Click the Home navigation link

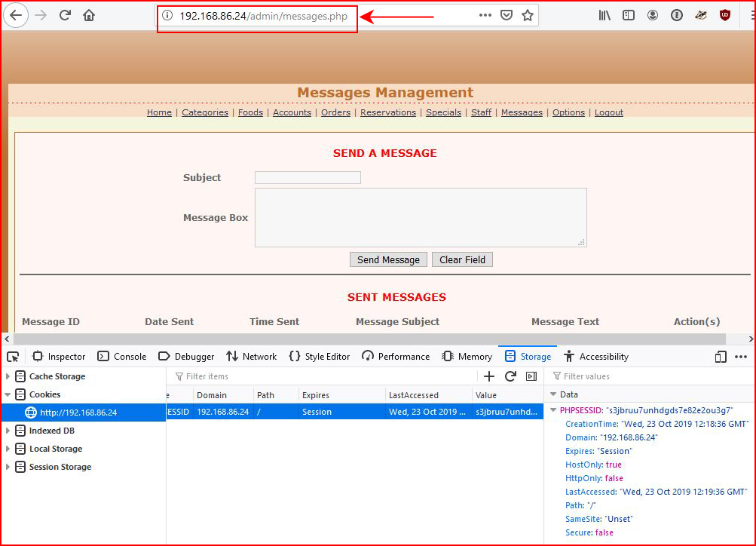coord(159,112)
